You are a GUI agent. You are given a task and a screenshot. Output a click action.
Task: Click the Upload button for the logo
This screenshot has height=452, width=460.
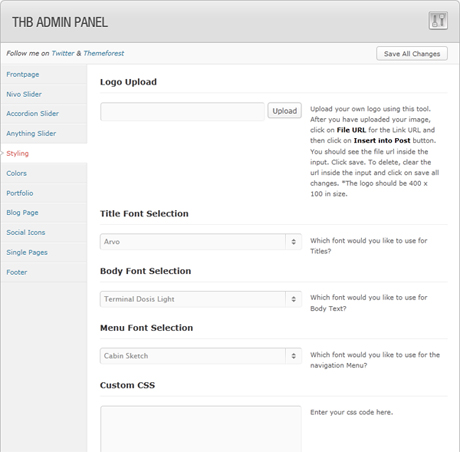click(x=285, y=111)
